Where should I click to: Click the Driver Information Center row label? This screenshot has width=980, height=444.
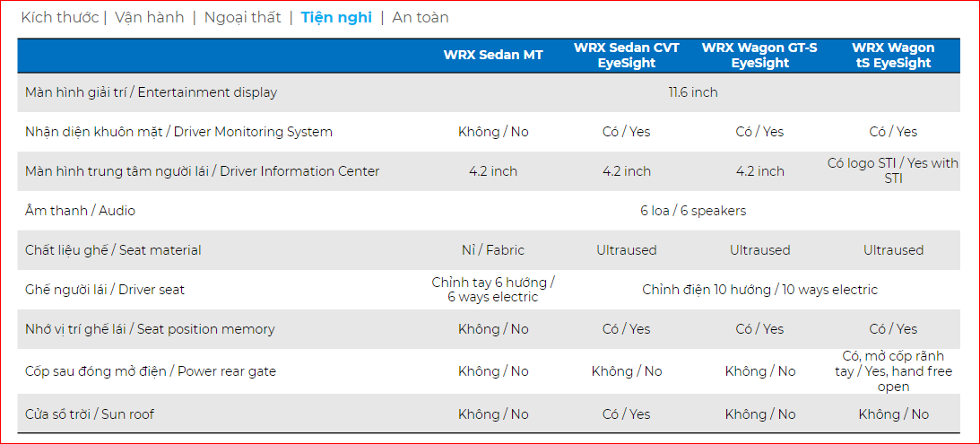[202, 171]
